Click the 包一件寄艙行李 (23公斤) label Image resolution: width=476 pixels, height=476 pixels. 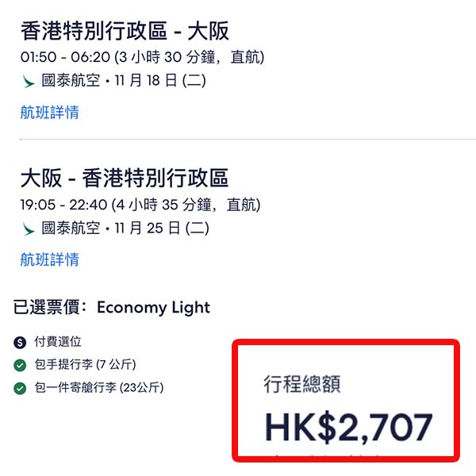(99, 389)
